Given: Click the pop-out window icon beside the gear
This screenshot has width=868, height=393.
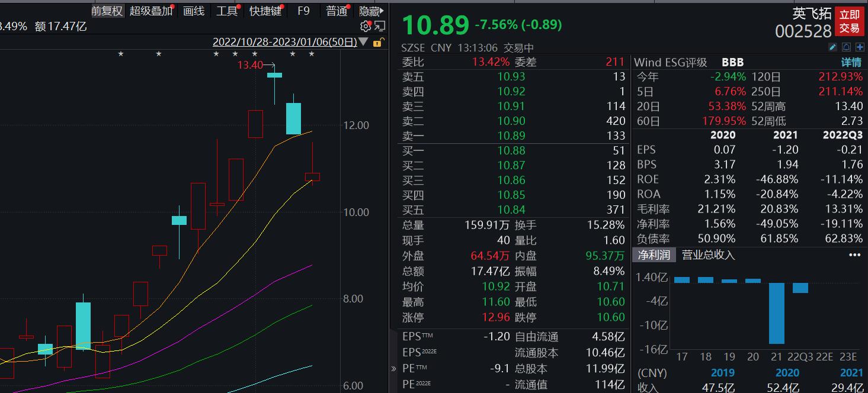Looking at the screenshot, I should 379,26.
